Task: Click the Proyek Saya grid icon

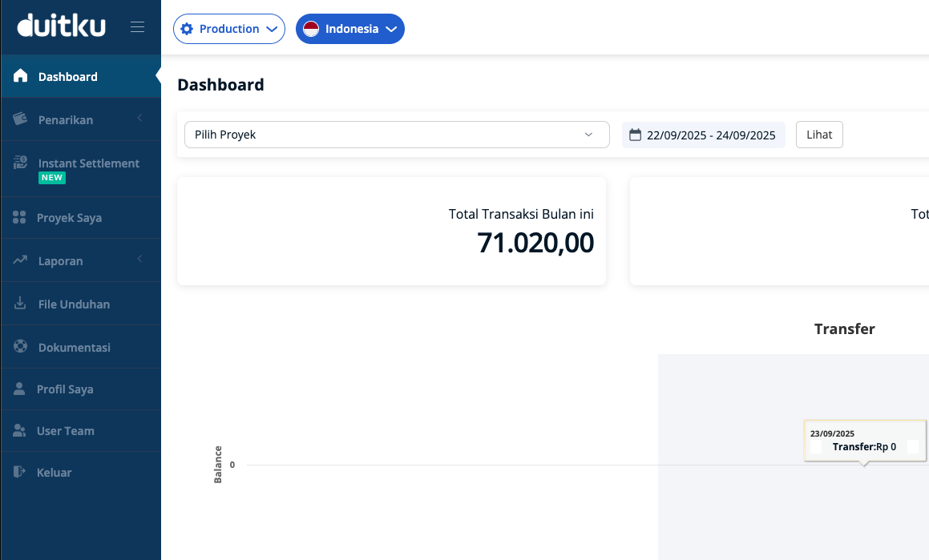Action: pos(20,218)
